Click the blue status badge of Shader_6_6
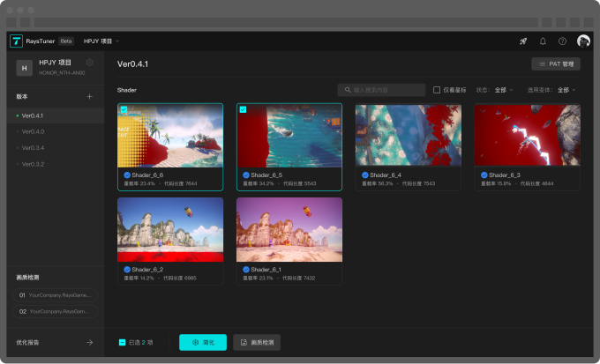The height and width of the screenshot is (364, 600). 127,175
